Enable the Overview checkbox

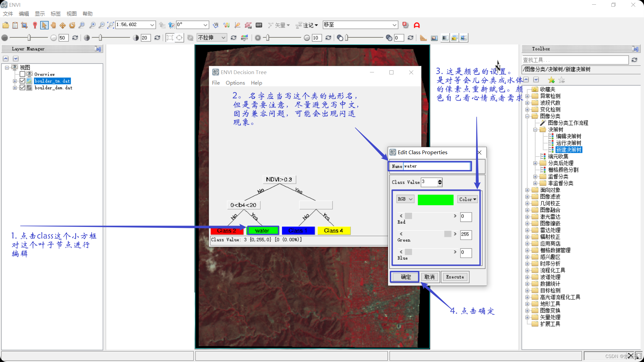pyautogui.click(x=22, y=74)
